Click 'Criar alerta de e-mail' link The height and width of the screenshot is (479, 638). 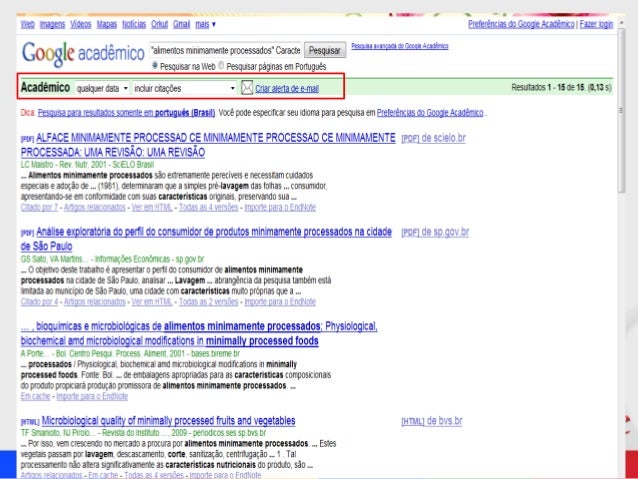tap(287, 88)
